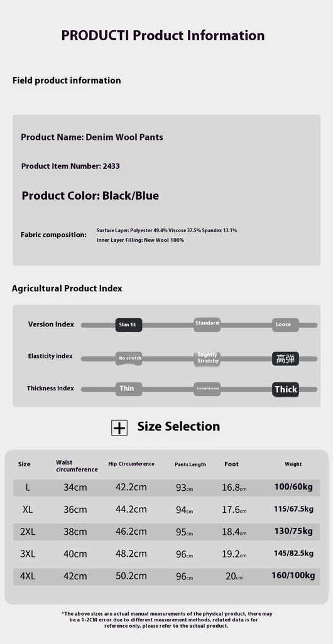Click the Pants Length column header
The height and width of the screenshot is (644, 333).
point(190,464)
